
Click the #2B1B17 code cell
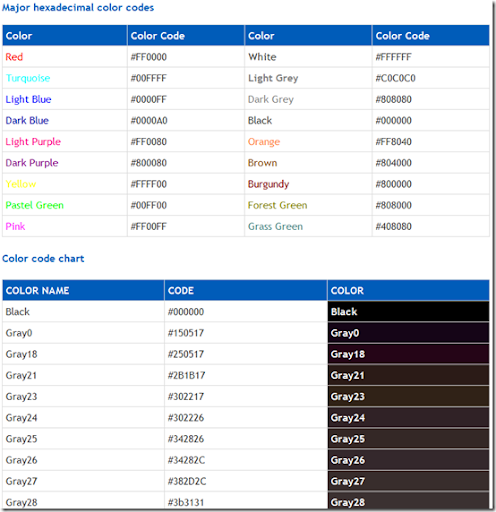coord(246,375)
